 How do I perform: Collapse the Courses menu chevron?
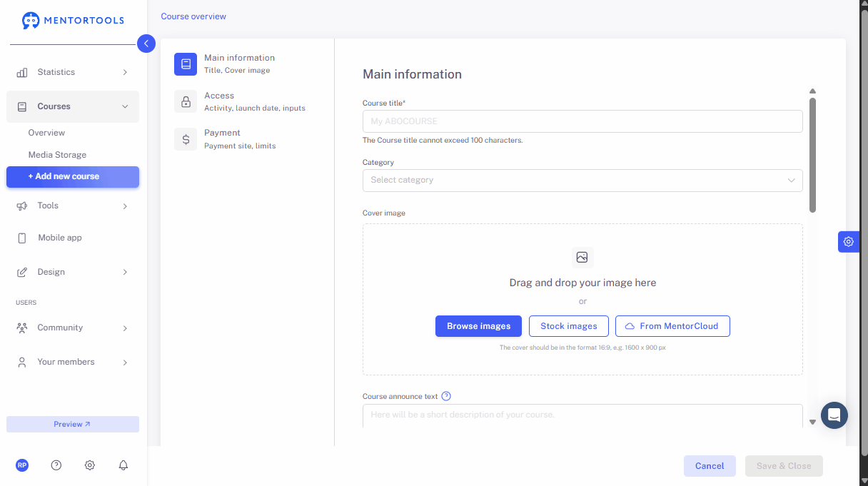point(125,106)
